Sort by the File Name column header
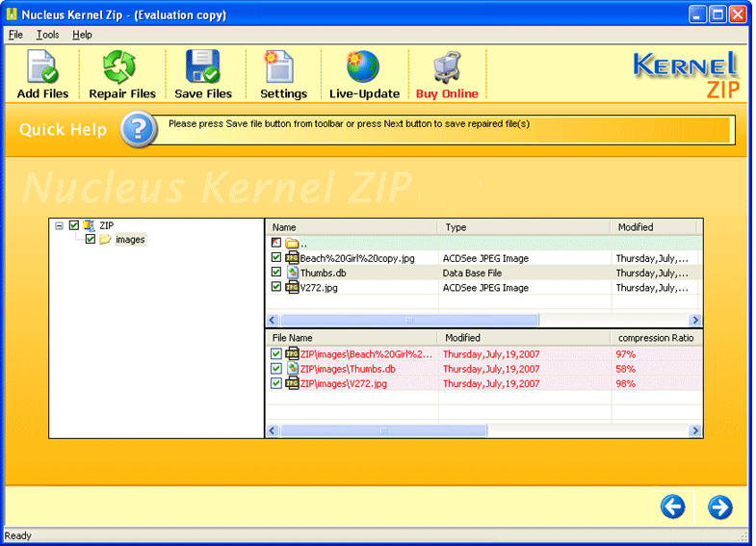 352,338
